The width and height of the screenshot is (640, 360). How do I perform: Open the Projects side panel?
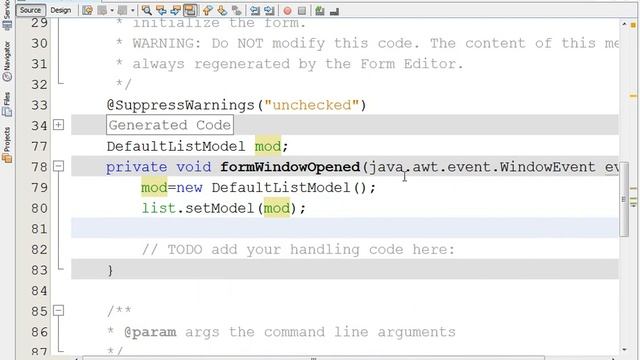point(7,144)
